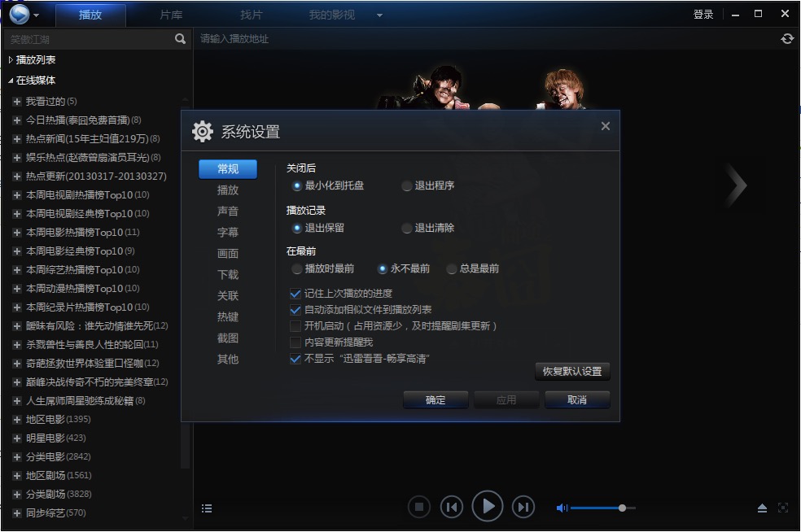Click the refresh icon beside address bar
The width and height of the screenshot is (801, 532).
(x=786, y=38)
